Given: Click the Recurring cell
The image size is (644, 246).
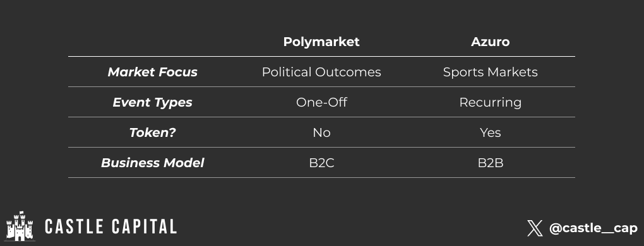Looking at the screenshot, I should 490,102.
